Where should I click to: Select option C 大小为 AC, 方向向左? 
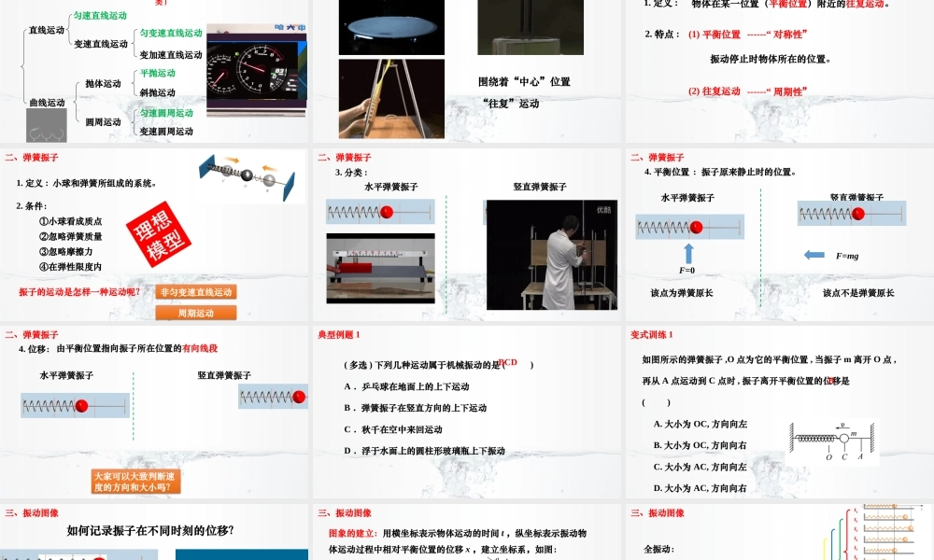[x=700, y=467]
